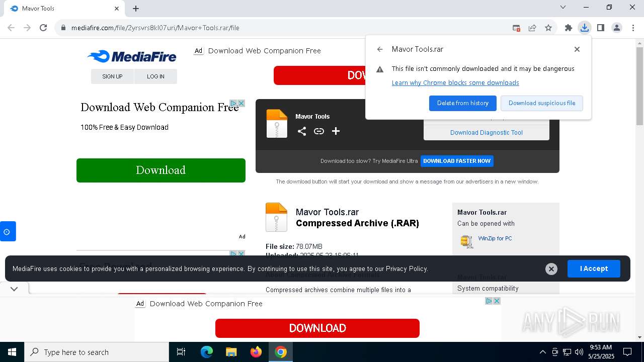Image resolution: width=644 pixels, height=362 pixels.
Task: Click I Accept on cookie notice
Action: click(x=594, y=268)
